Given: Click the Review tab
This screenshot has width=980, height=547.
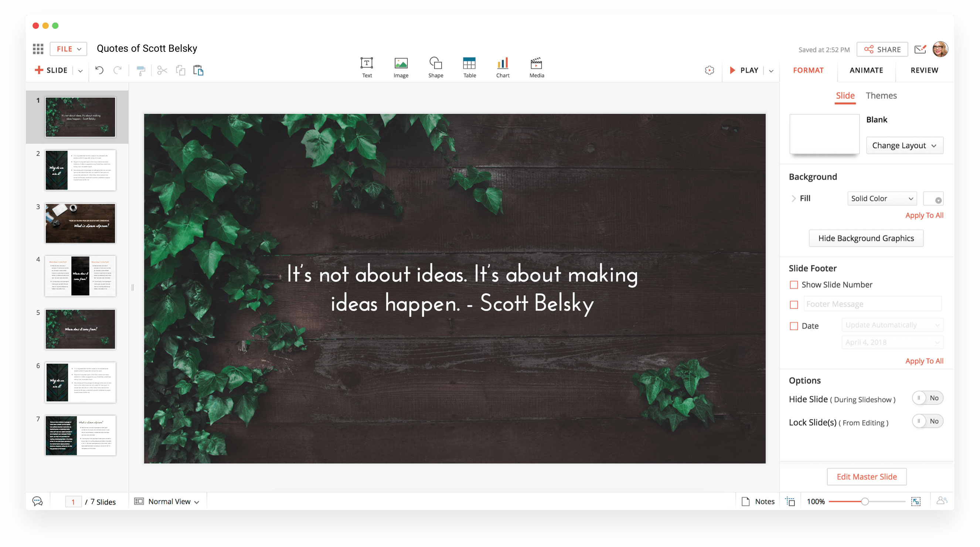Looking at the screenshot, I should click(x=924, y=69).
